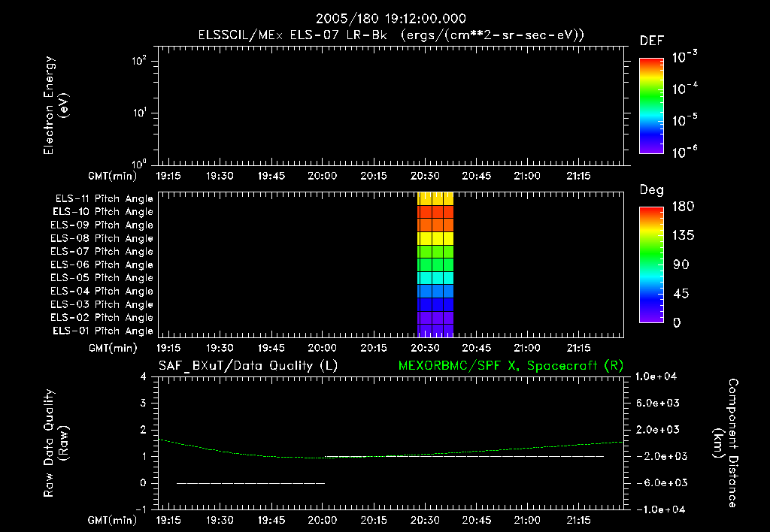Click 19:45 under the pitch angle panel
770x532 pixels.
click(x=271, y=348)
